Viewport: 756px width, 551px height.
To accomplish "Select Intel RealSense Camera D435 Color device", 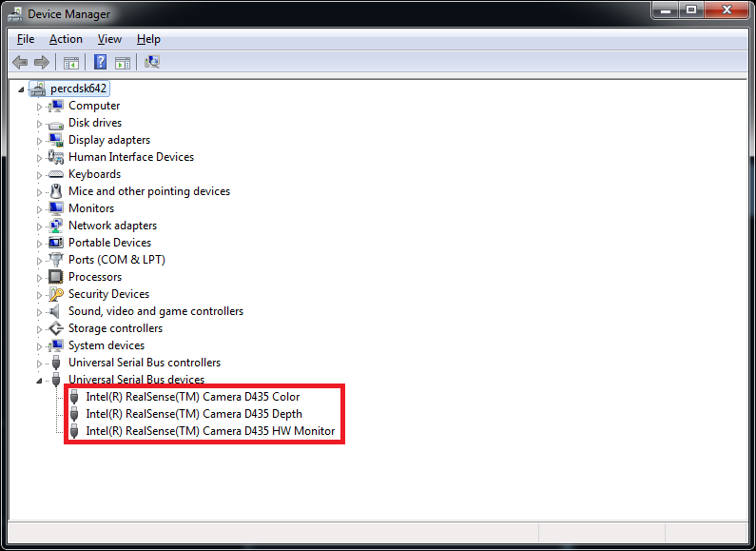I will pyautogui.click(x=192, y=397).
